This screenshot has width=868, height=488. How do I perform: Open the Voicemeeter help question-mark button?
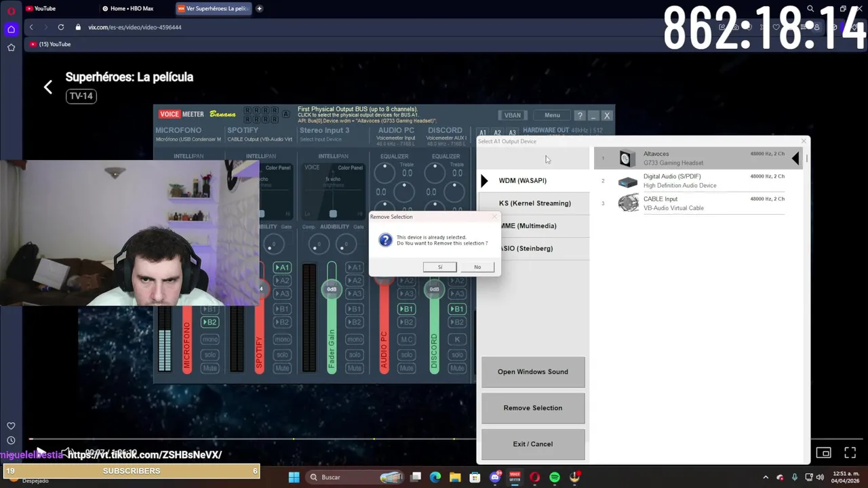pos(580,115)
